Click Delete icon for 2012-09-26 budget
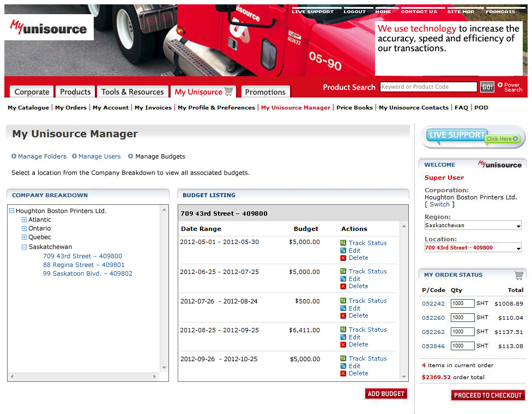The image size is (532, 414). [343, 373]
